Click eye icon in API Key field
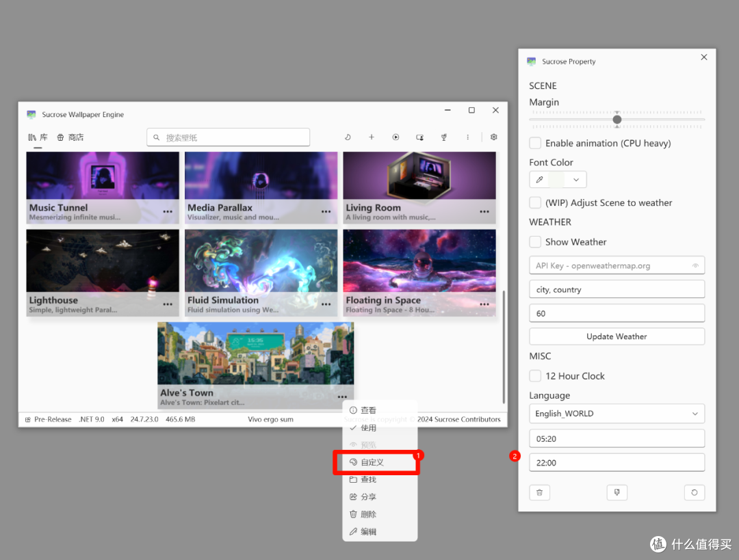Screen dimensions: 739x560 (695, 265)
